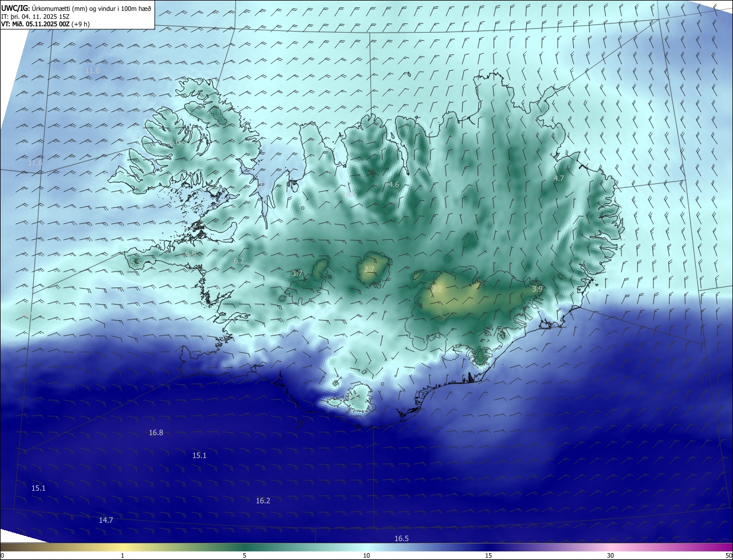The height and width of the screenshot is (560, 733).
Task: Click the color bar tick label 0
Action: (2, 555)
